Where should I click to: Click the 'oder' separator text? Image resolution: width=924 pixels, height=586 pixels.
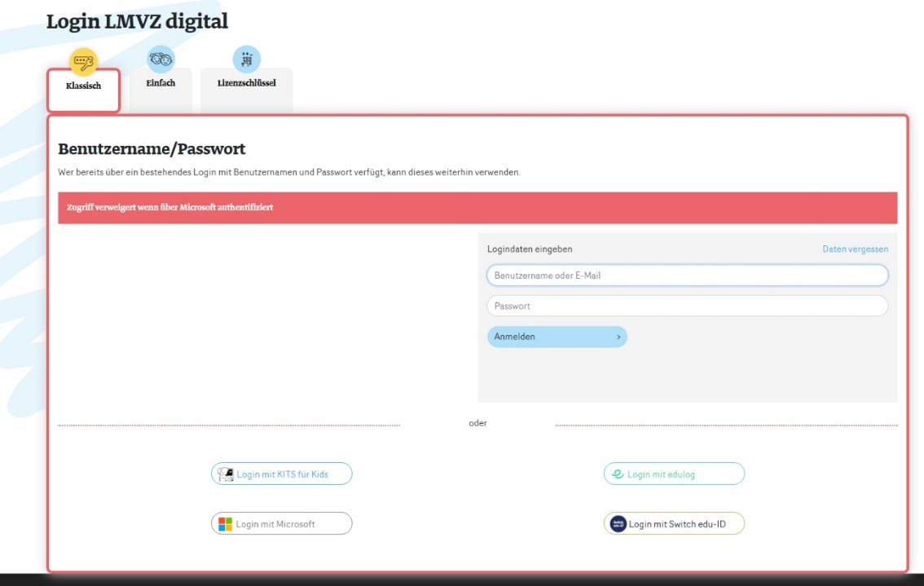tap(478, 423)
